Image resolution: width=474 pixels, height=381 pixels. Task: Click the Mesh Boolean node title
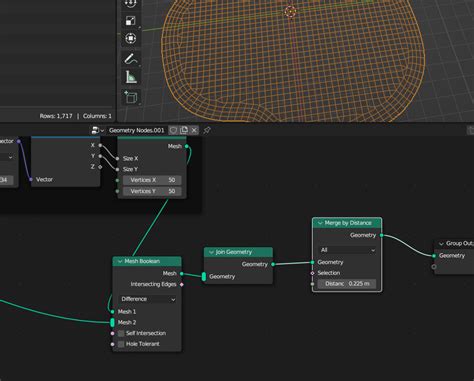[142, 261]
